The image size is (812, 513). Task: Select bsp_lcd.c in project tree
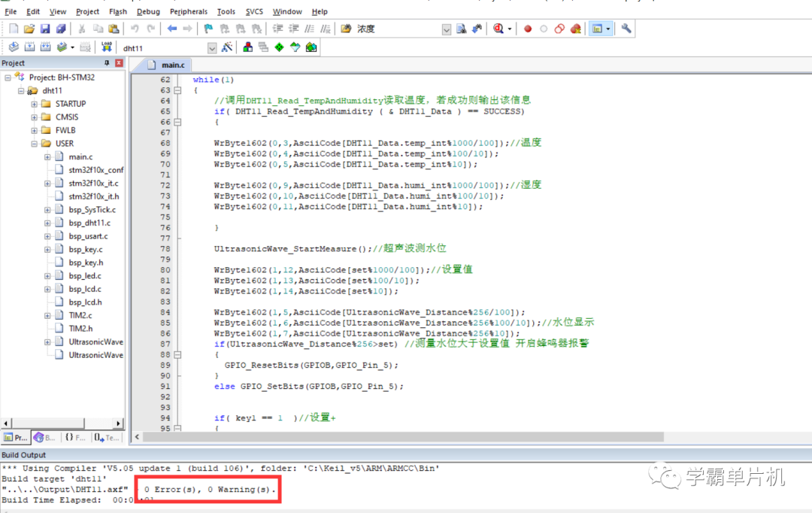pyautogui.click(x=85, y=289)
